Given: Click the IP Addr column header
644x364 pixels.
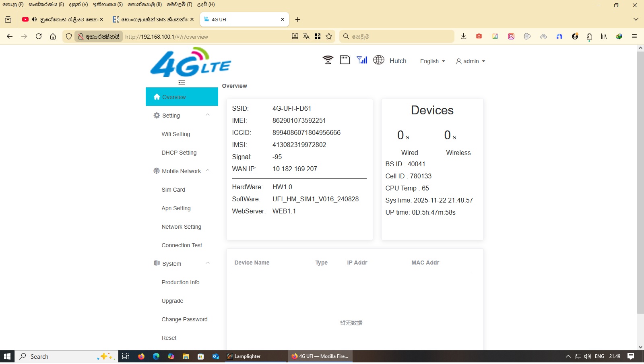Looking at the screenshot, I should click(x=357, y=263).
